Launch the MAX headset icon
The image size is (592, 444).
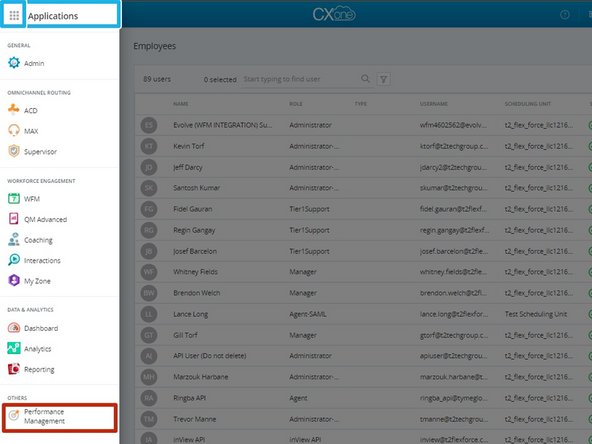(x=14, y=131)
